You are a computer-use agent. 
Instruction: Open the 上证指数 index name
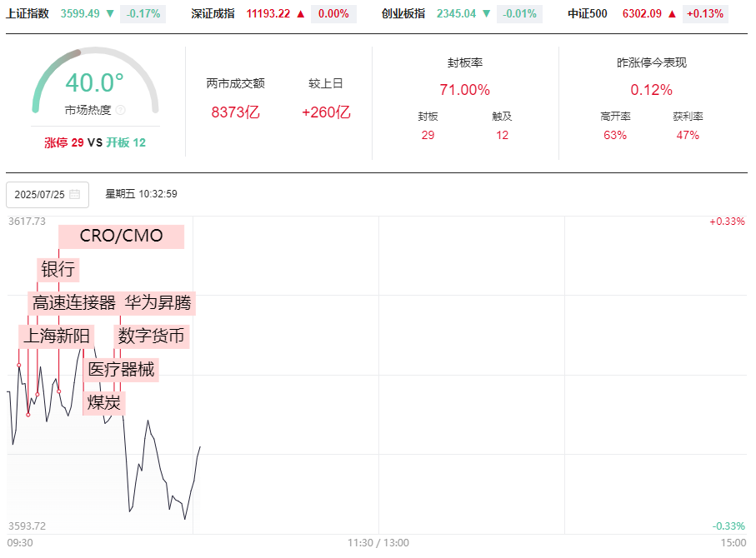[28, 13]
